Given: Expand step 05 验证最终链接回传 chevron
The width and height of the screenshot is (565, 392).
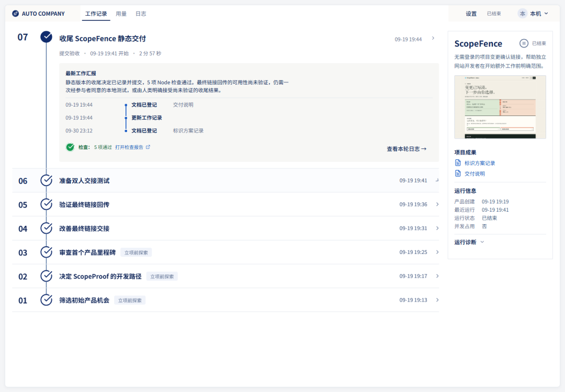Looking at the screenshot, I should click(437, 204).
